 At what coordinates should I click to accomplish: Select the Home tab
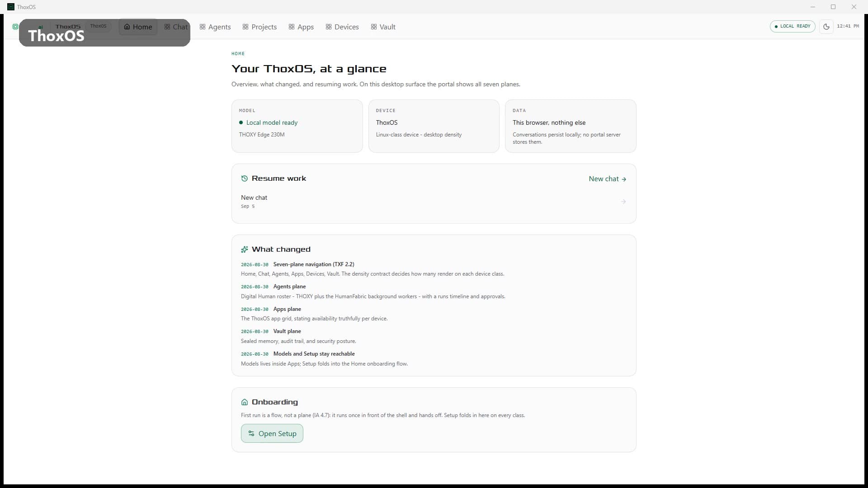[138, 27]
